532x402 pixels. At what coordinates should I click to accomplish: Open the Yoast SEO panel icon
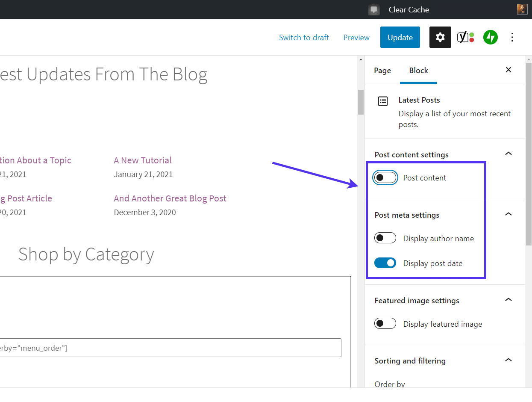pos(465,37)
